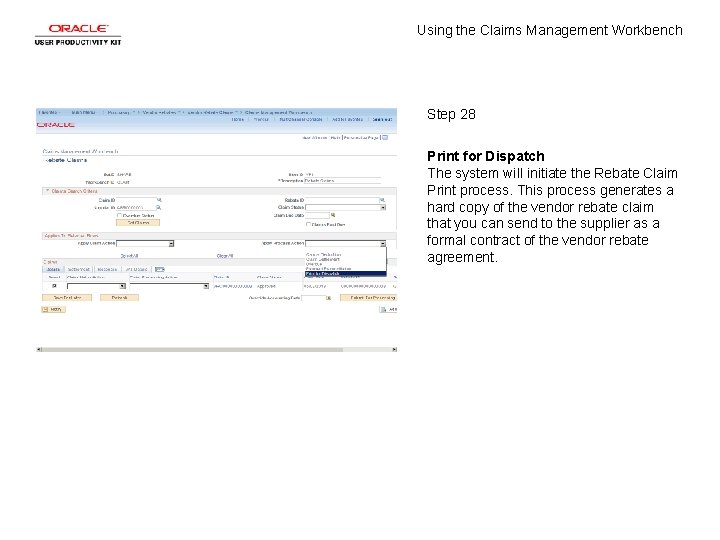This screenshot has height=540, width=720.
Task: Open the Vendor ID lookup magnifier
Action: [x=159, y=208]
